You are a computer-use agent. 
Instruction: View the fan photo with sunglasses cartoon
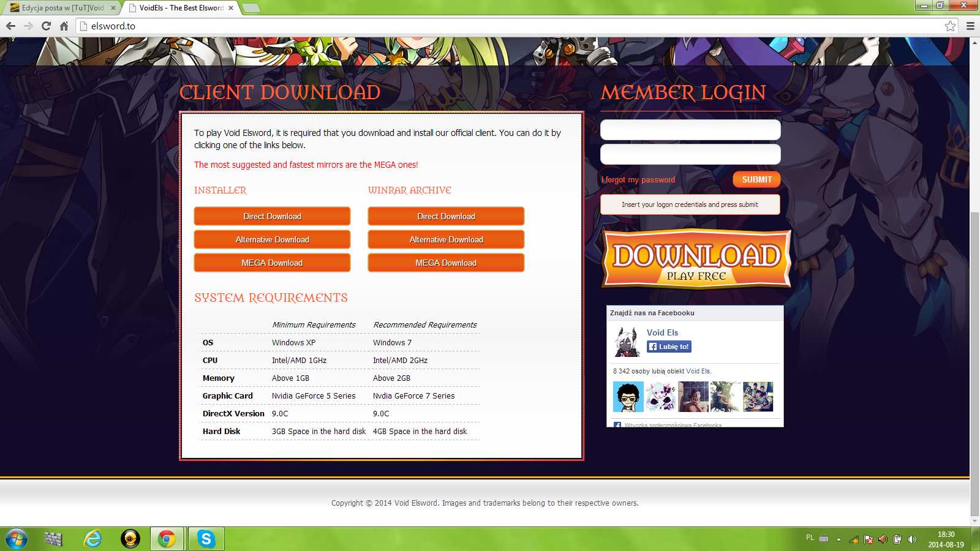pos(628,397)
